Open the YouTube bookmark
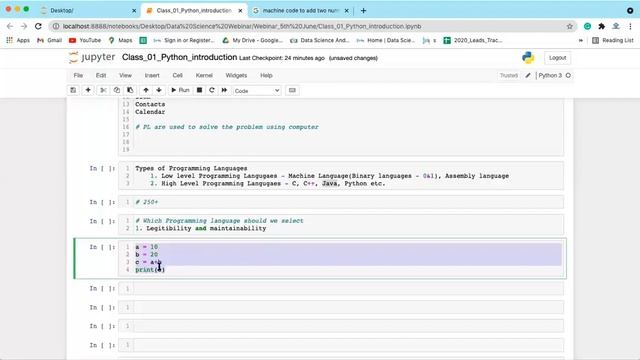 (85, 40)
